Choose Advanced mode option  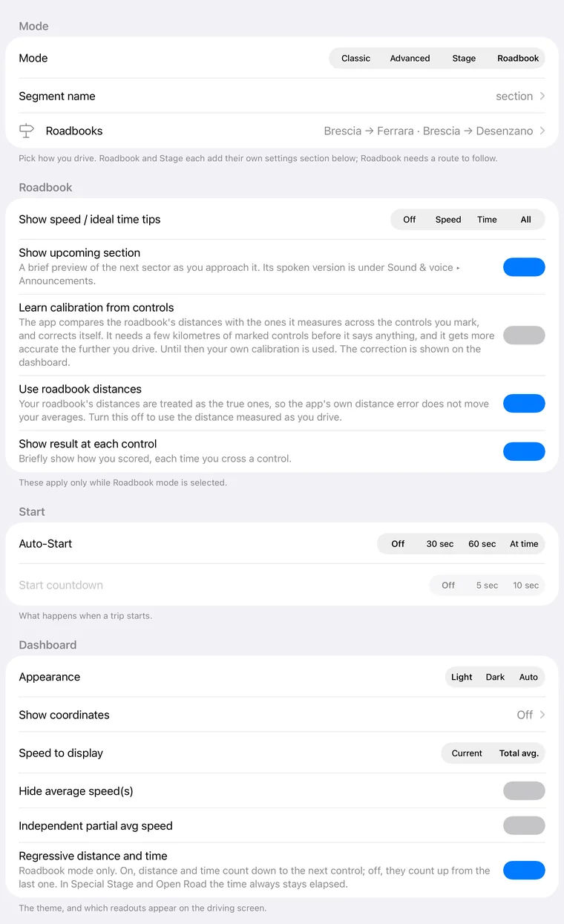tap(410, 59)
